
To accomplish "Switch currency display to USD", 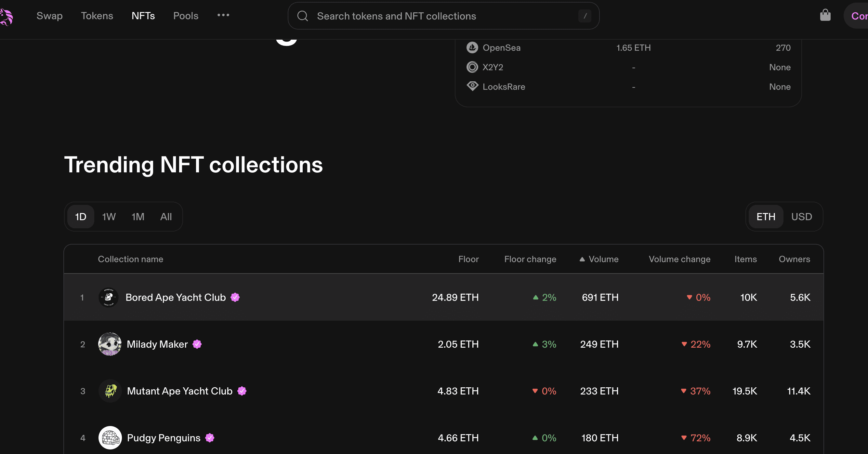I will [x=801, y=217].
